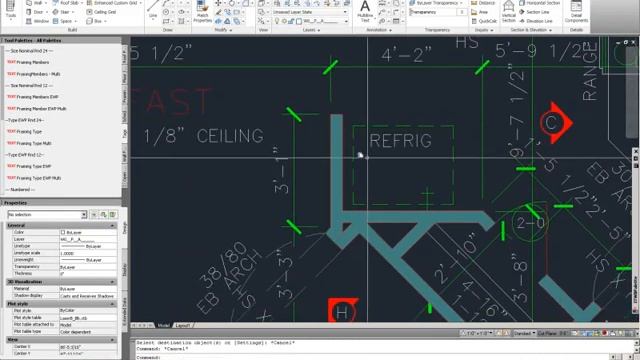Activate Enhanced Custom Grid tool
640x360 pixels.
point(113,3)
